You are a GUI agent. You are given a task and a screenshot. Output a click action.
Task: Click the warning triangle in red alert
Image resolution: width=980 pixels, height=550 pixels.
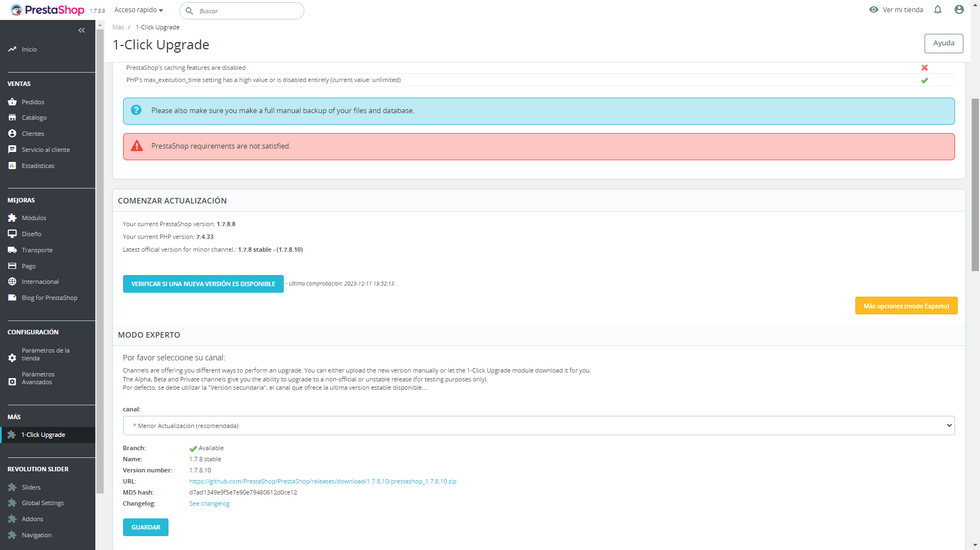click(x=136, y=146)
